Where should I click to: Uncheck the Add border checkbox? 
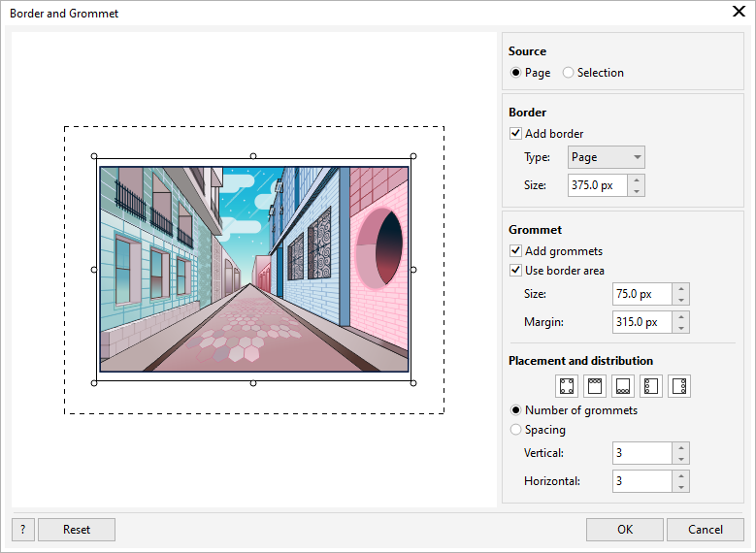coord(515,134)
